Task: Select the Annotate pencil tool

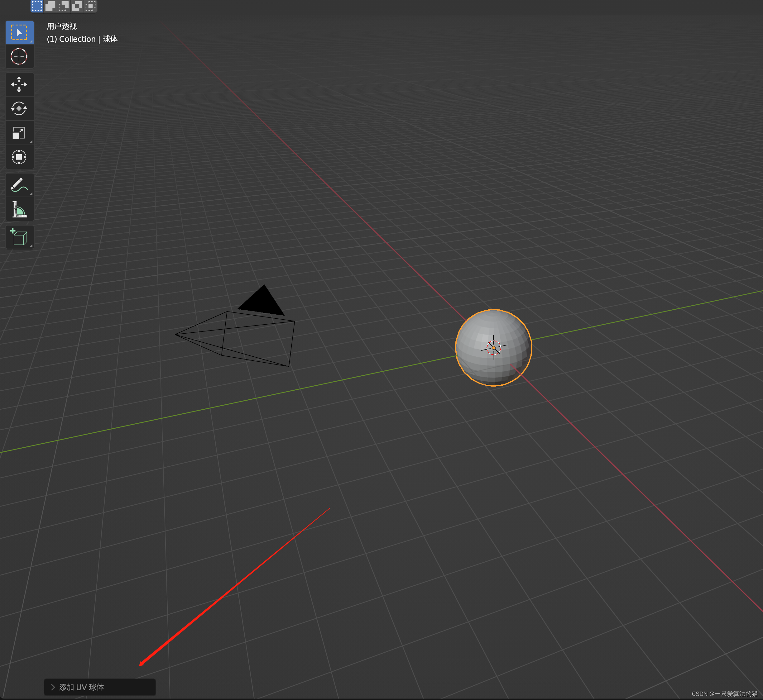Action: [19, 185]
